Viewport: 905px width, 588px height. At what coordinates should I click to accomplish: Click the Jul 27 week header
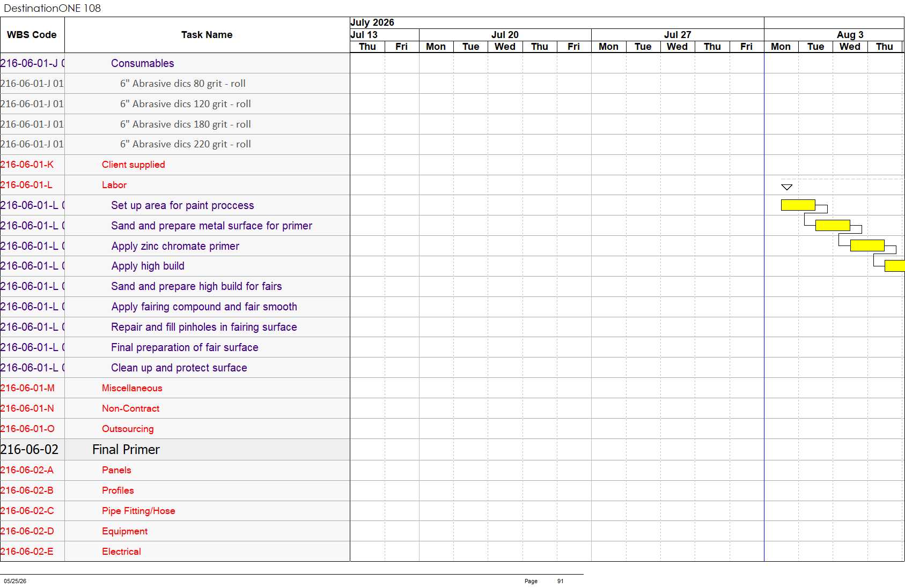tap(678, 35)
